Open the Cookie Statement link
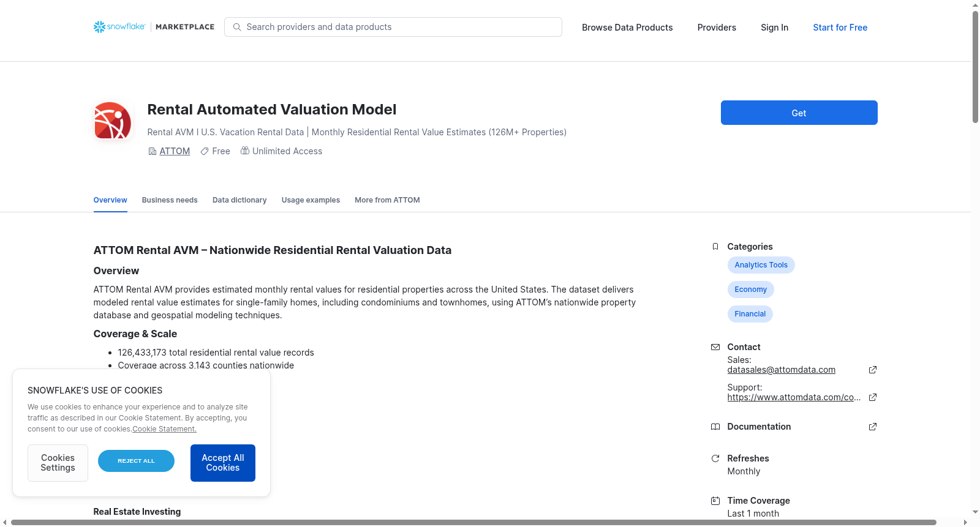This screenshot has width=980, height=527. [x=164, y=429]
